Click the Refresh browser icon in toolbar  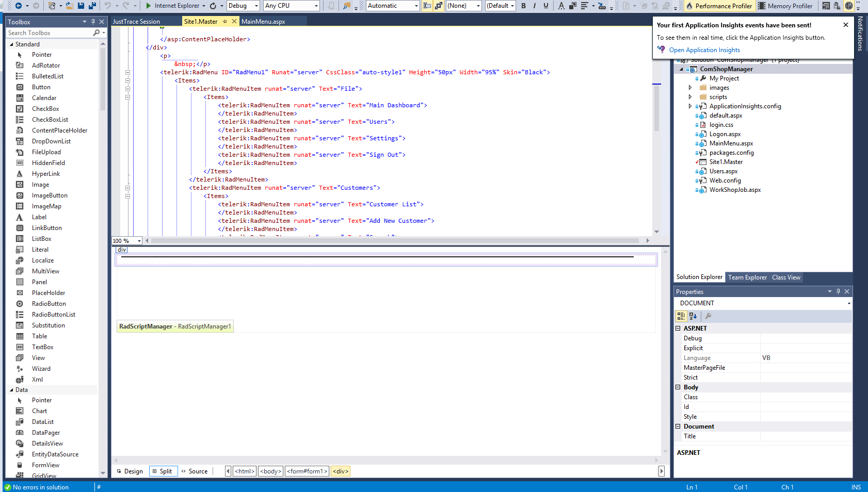point(213,6)
